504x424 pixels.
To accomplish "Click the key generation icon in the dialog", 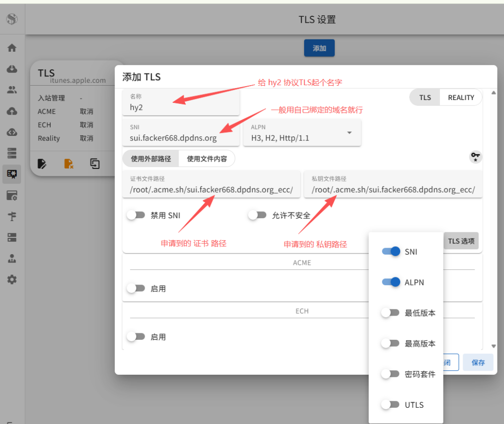I will 475,157.
